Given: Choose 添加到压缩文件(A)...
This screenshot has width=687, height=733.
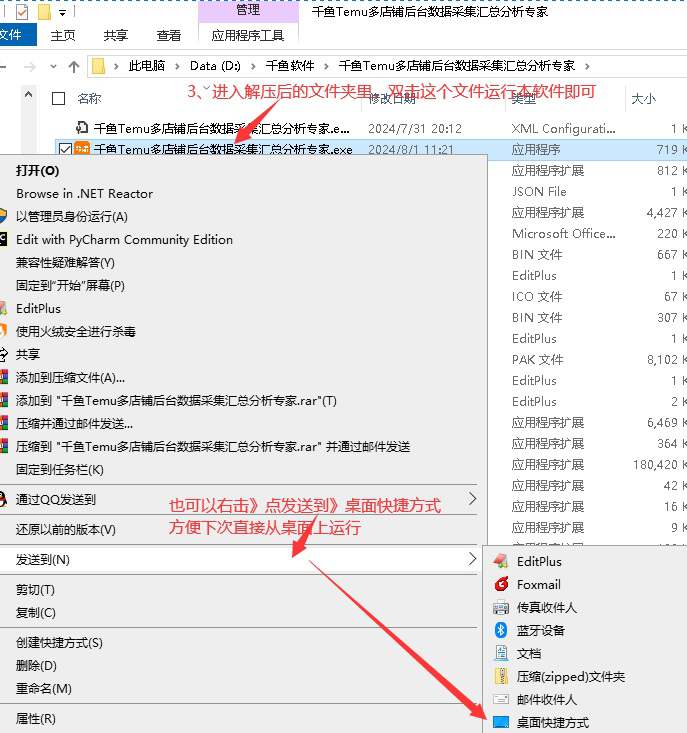Looking at the screenshot, I should (x=70, y=377).
